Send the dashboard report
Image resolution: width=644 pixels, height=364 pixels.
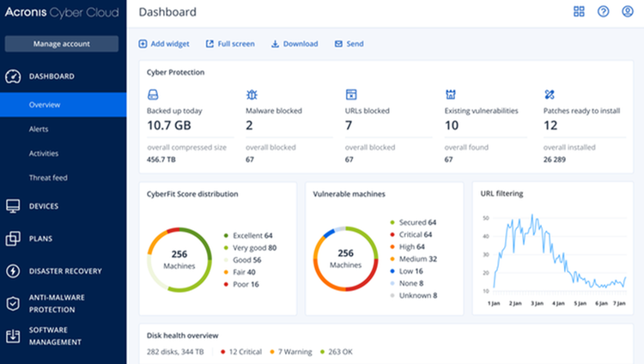(349, 44)
